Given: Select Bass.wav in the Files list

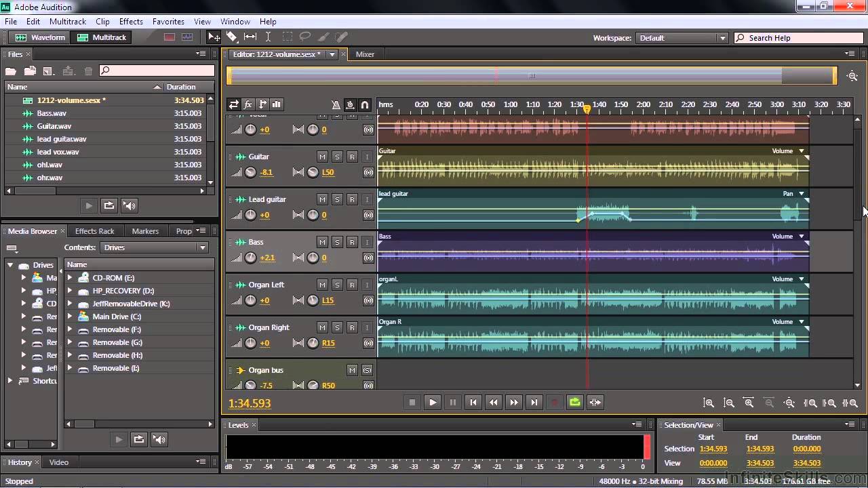Looking at the screenshot, I should click(x=52, y=113).
